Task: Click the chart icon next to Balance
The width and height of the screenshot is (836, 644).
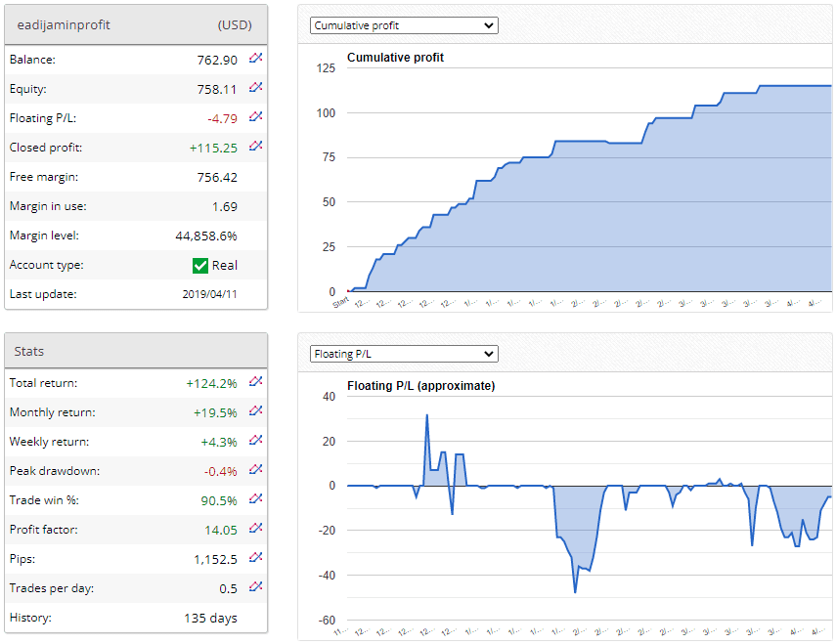Action: 255,59
